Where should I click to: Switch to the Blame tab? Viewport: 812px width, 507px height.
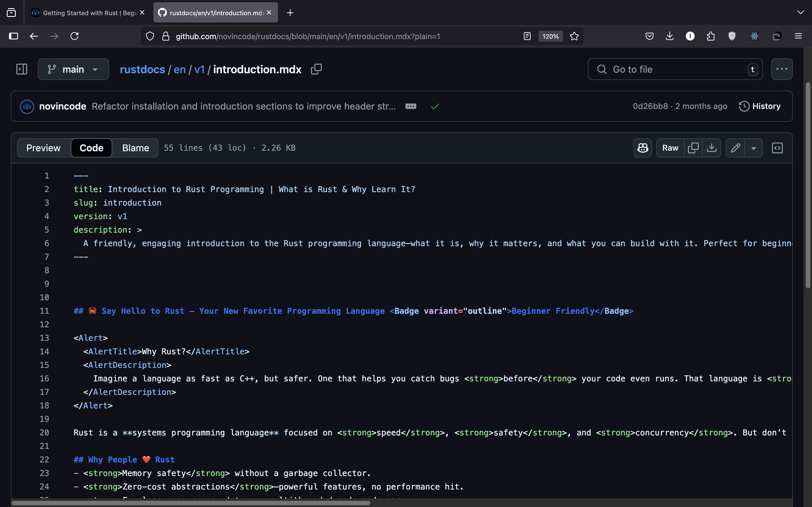(136, 148)
